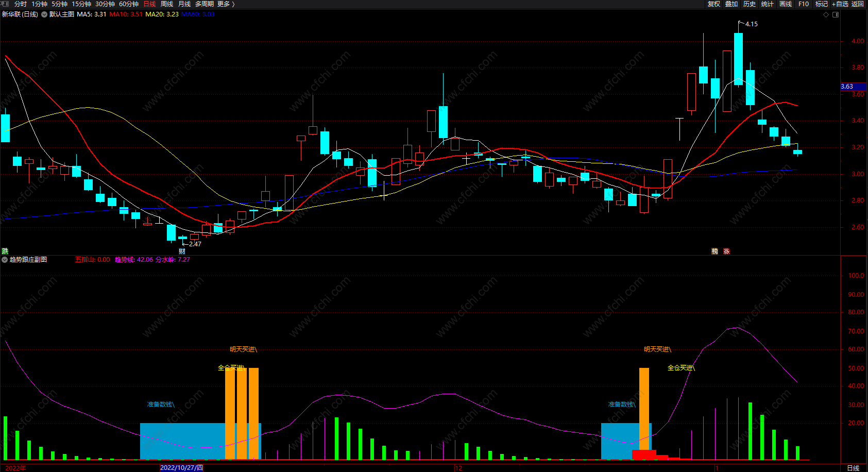Click the 默认主图 indicator name
Viewport: 868px width, 472px height.
point(62,14)
